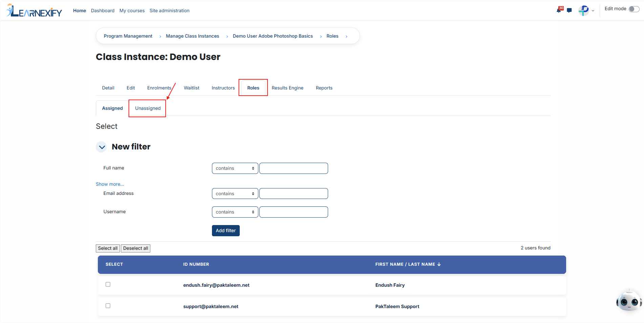Go to Program Management breadcrumb
This screenshot has width=644, height=323.
click(128, 36)
